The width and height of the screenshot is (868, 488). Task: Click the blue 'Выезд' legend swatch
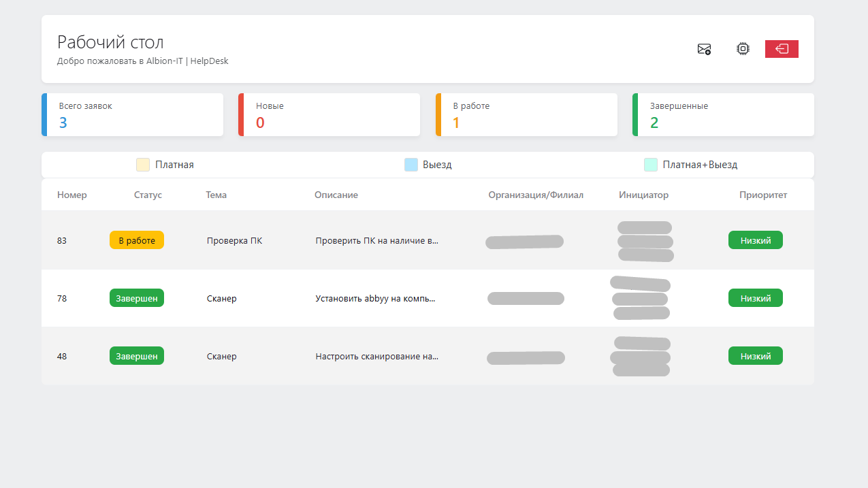point(411,165)
